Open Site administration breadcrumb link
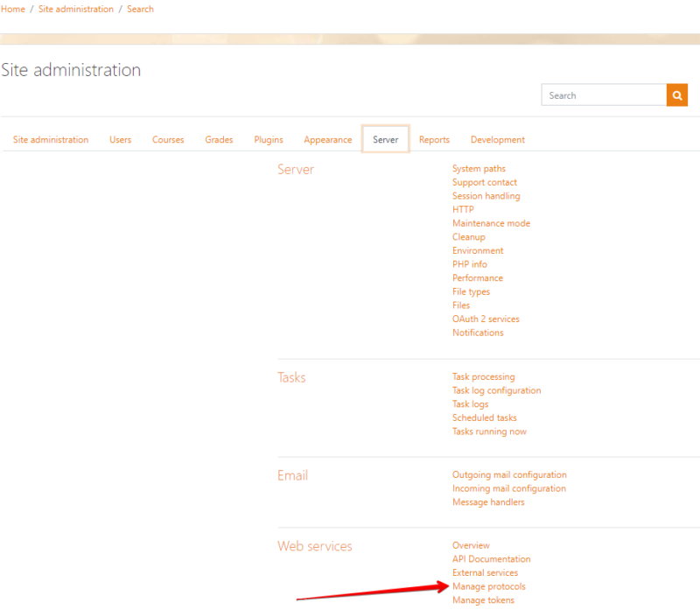Screen dimensions: 700x610 pos(76,9)
